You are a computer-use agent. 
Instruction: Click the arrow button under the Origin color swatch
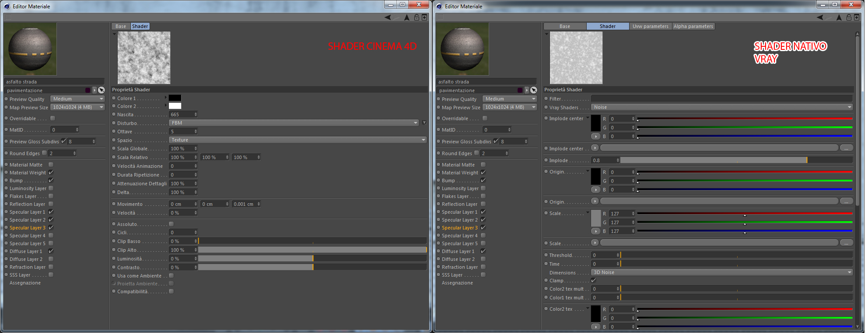pyautogui.click(x=595, y=190)
